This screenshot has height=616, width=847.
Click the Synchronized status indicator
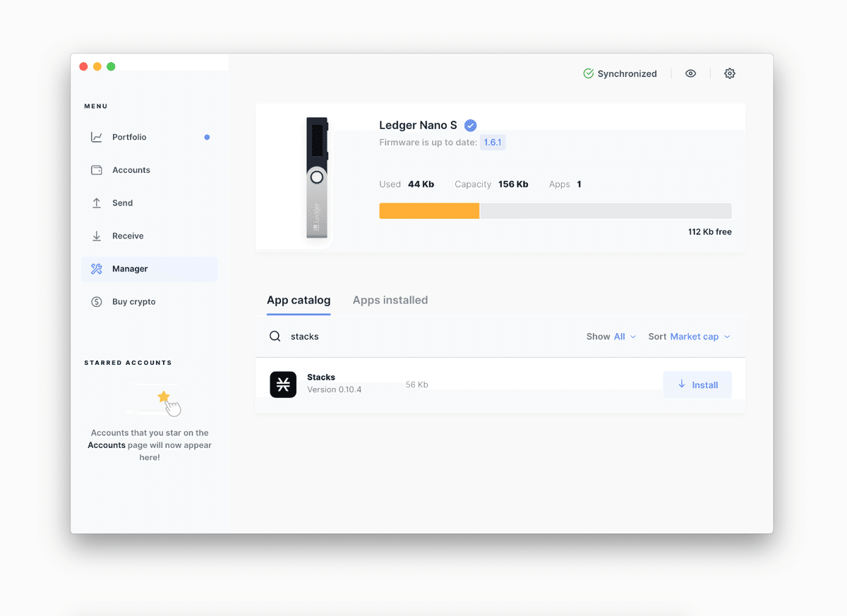[620, 73]
